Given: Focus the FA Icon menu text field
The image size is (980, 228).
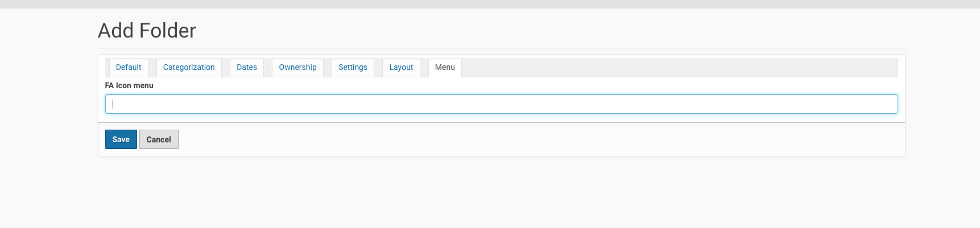Looking at the screenshot, I should click(501, 104).
